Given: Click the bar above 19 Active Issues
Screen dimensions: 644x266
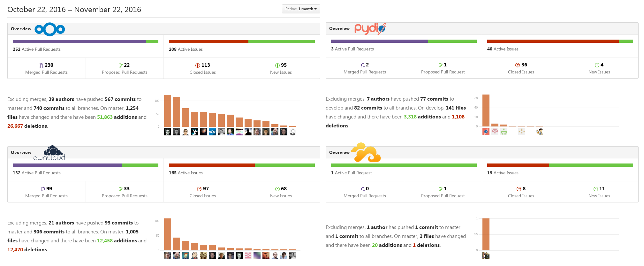Looking at the screenshot, I should pyautogui.click(x=560, y=165).
